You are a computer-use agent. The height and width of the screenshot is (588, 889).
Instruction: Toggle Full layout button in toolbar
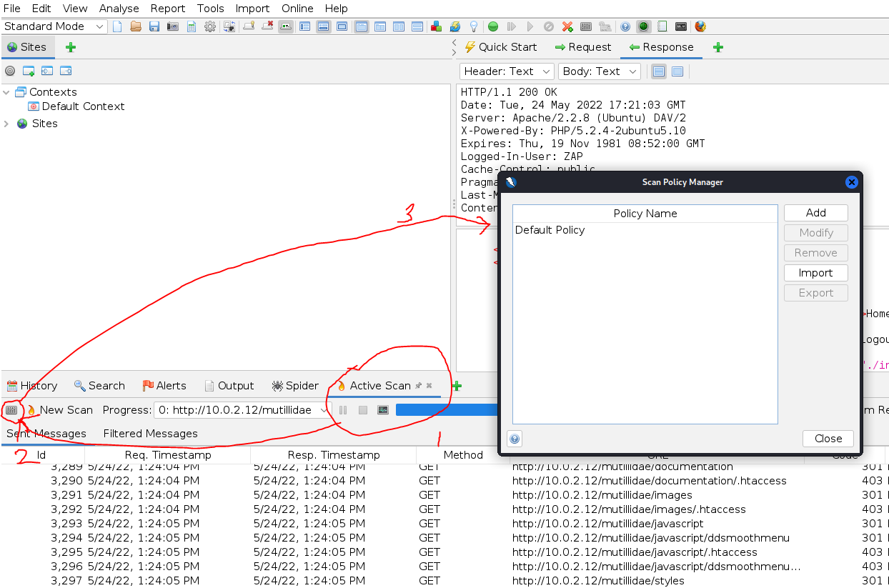[x=342, y=26]
